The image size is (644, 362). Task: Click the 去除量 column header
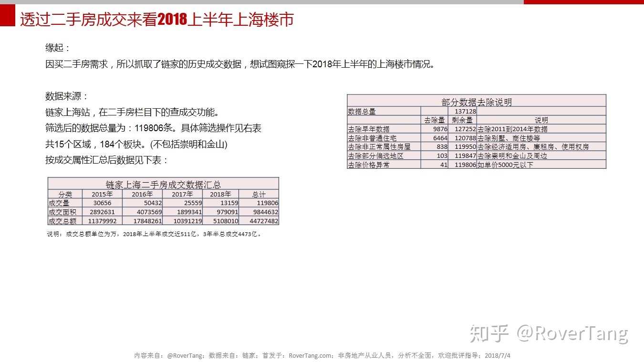click(x=434, y=119)
